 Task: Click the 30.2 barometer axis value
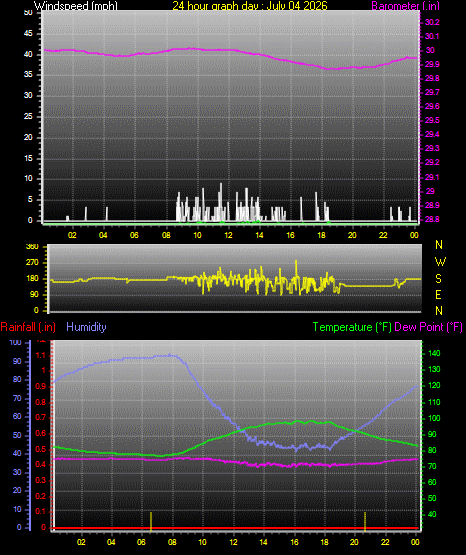432,22
